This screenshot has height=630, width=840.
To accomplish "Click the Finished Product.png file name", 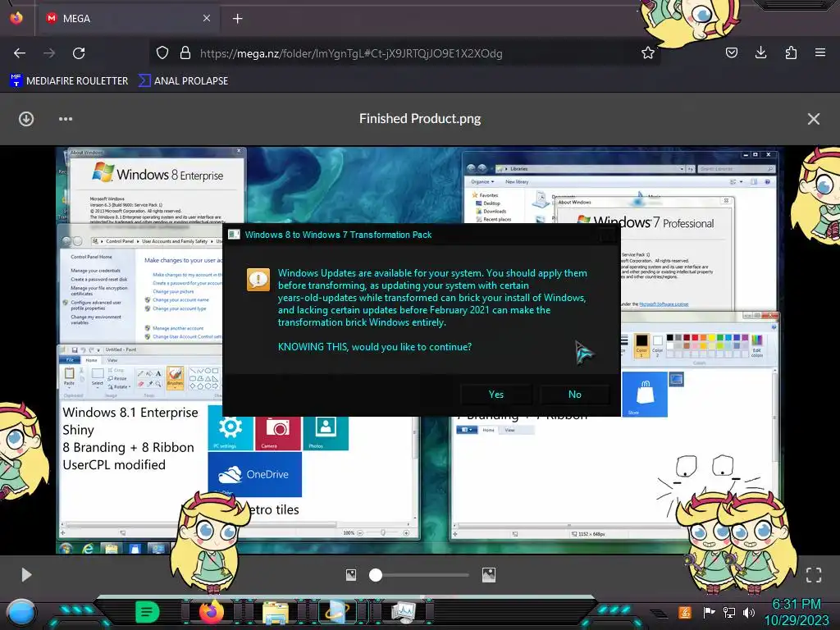I will point(420,118).
